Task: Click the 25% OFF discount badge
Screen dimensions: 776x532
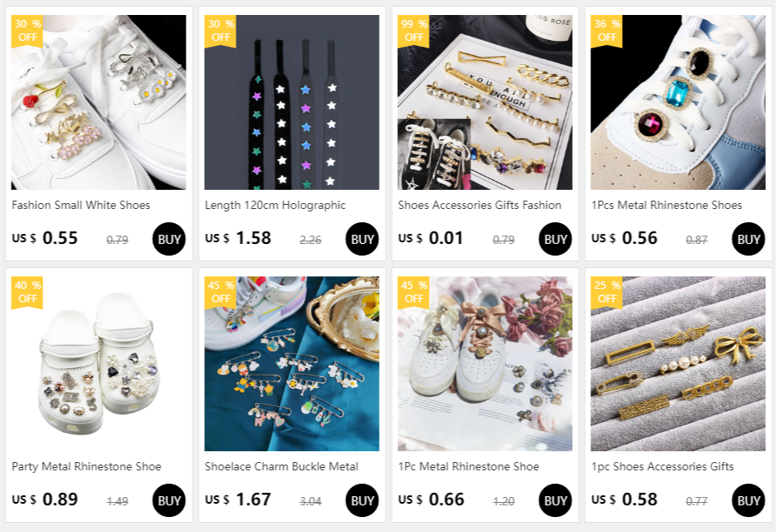Action: click(x=606, y=292)
